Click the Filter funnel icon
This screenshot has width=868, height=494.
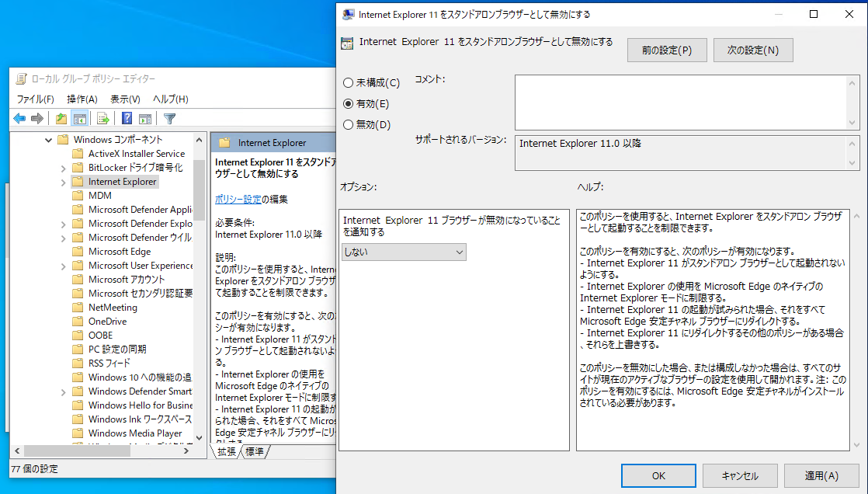[169, 119]
